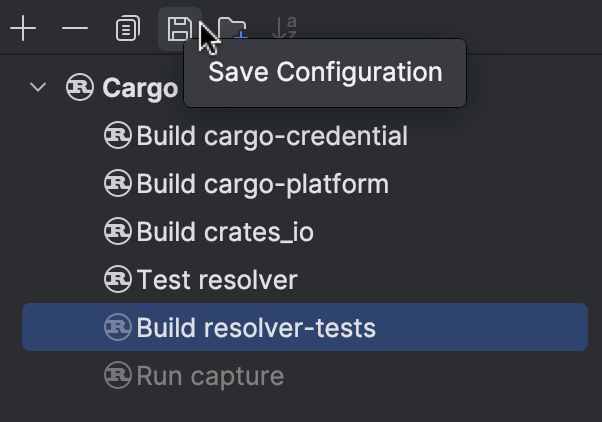Select the Cargo group label

[x=140, y=88]
